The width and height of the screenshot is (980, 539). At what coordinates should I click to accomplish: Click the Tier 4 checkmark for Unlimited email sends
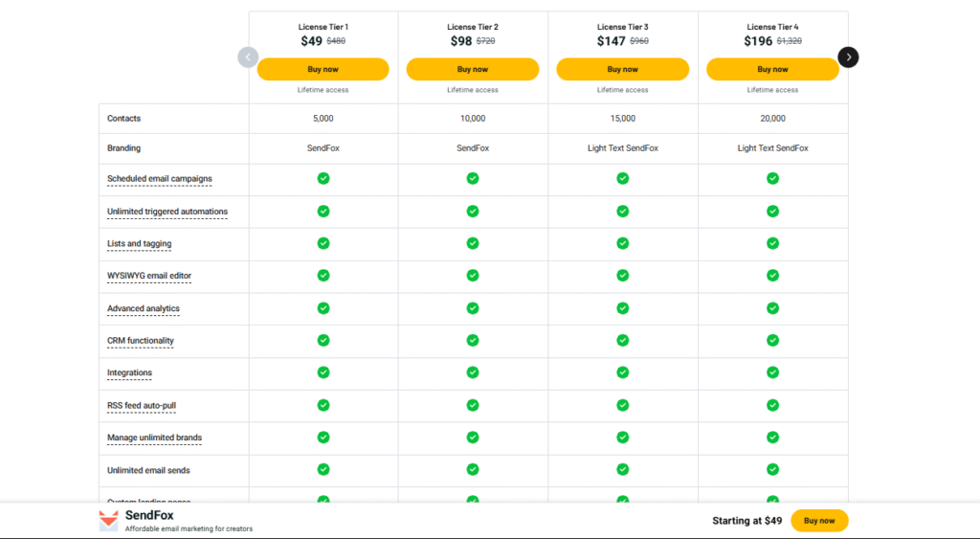(x=772, y=469)
